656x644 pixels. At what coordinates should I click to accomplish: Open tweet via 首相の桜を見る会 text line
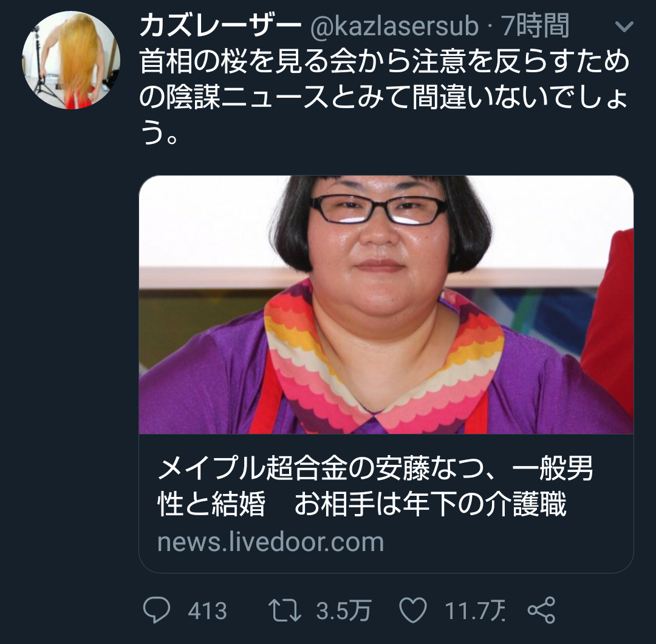tap(384, 61)
